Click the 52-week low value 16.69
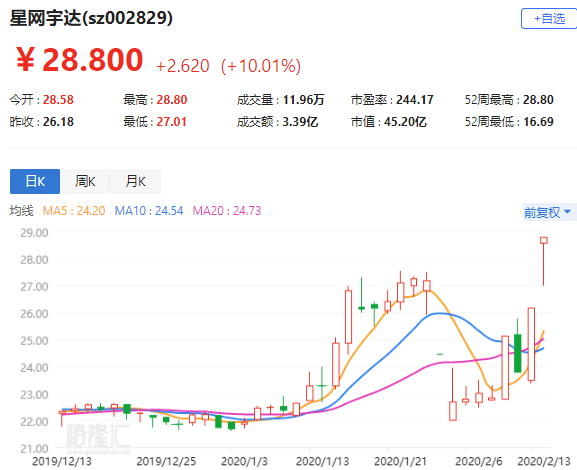Viewport: 577px width, 470px height. click(x=538, y=122)
